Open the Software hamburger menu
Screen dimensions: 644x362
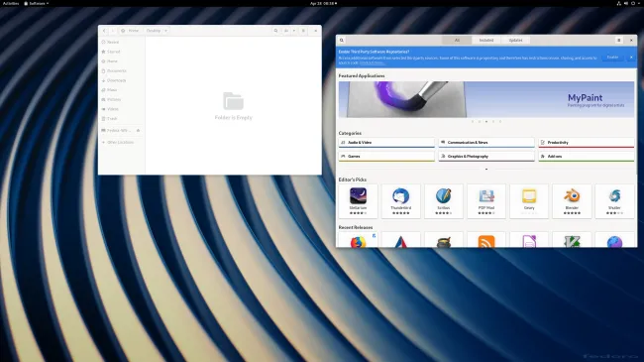click(x=619, y=41)
